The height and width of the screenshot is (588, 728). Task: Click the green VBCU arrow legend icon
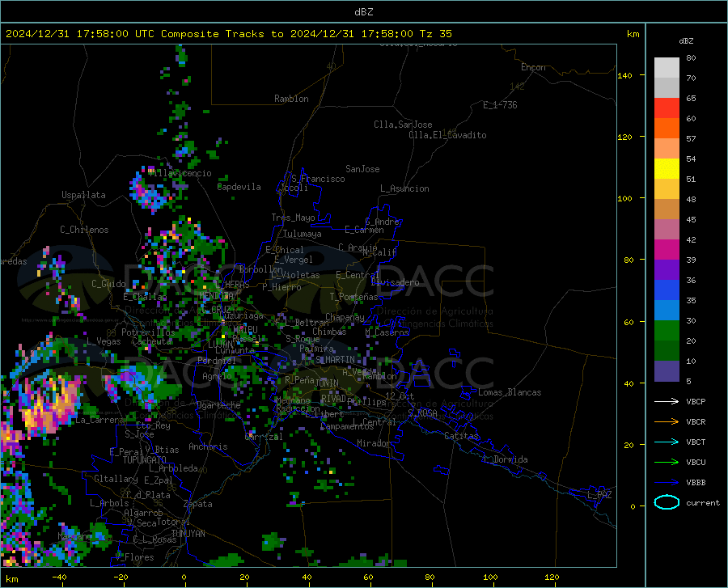point(667,463)
